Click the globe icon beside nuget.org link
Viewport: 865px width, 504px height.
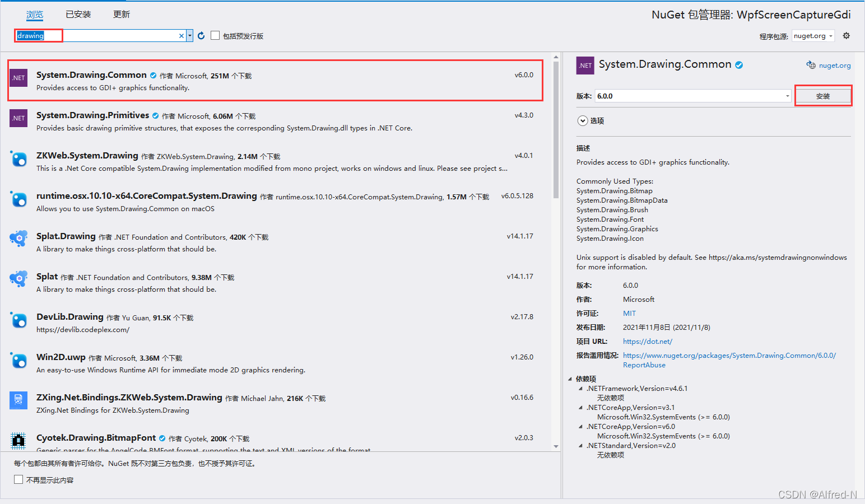(x=811, y=65)
